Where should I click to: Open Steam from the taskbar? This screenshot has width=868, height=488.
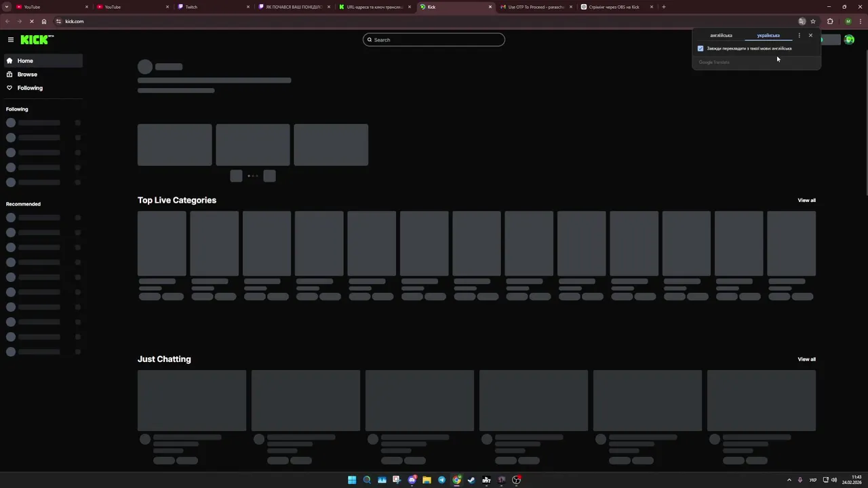point(471,480)
